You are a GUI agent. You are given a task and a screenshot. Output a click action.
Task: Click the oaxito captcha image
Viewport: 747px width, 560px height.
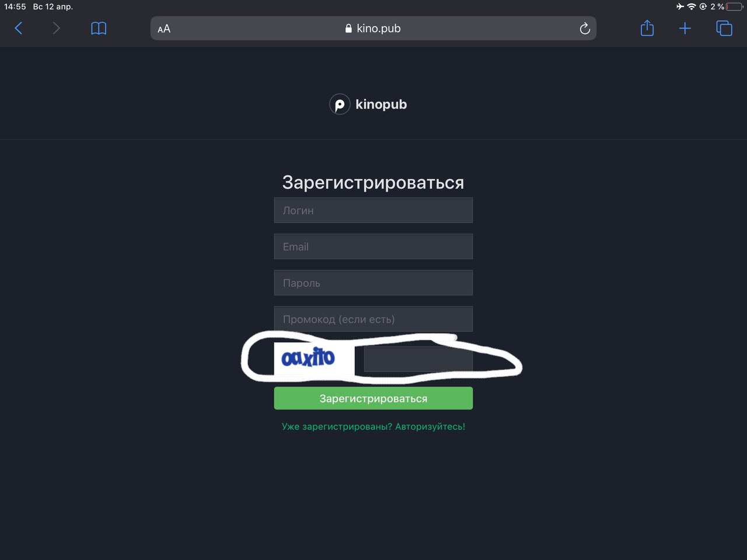click(314, 359)
